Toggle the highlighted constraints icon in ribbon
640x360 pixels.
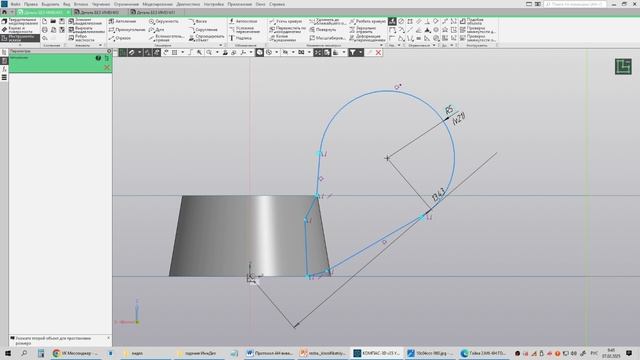[392, 21]
